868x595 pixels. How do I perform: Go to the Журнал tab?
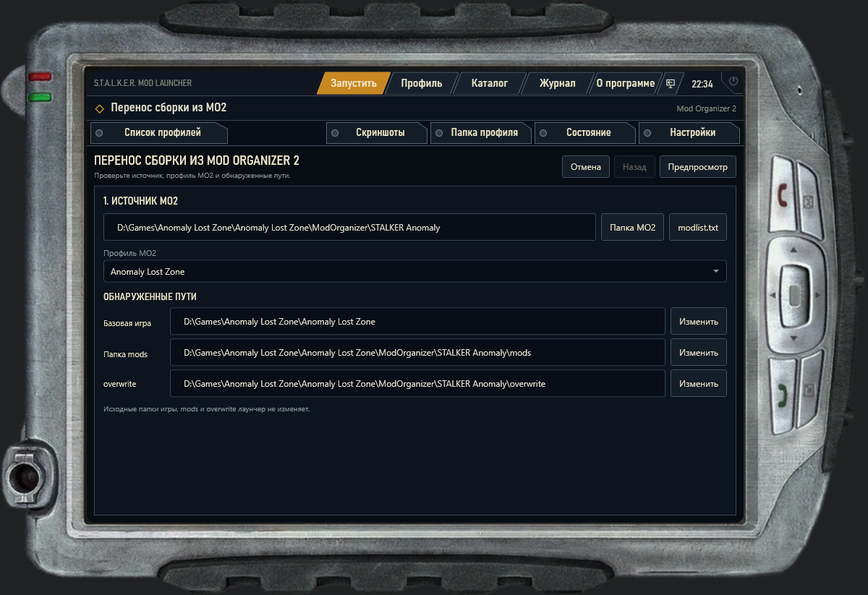click(x=558, y=83)
